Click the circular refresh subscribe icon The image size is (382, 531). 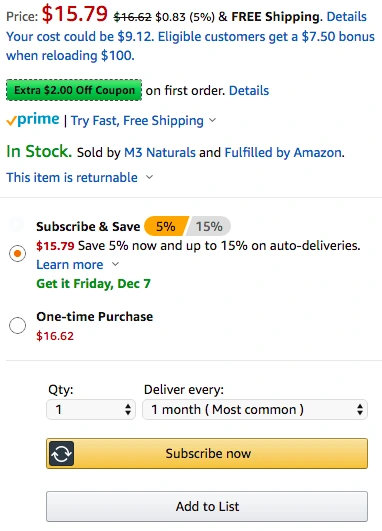point(61,453)
